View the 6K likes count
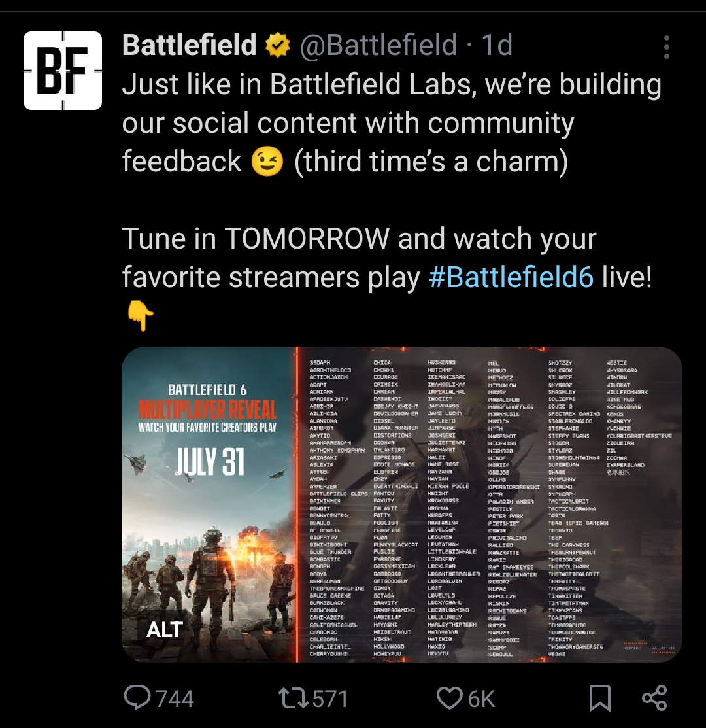This screenshot has width=706, height=728. [x=482, y=699]
